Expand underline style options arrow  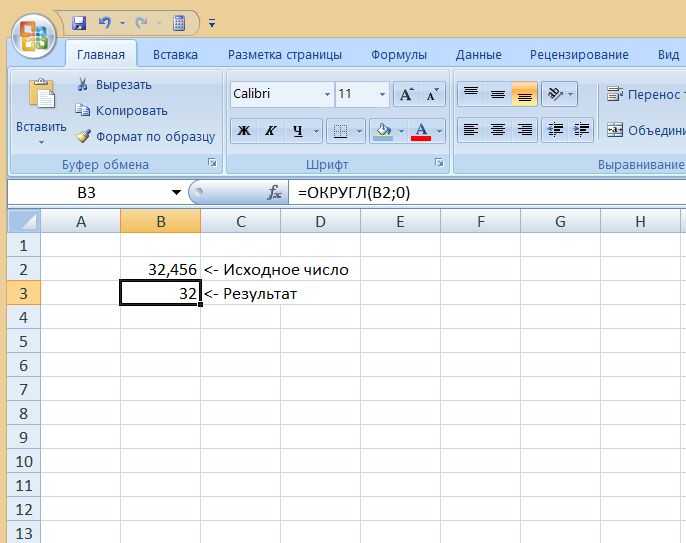coord(316,131)
